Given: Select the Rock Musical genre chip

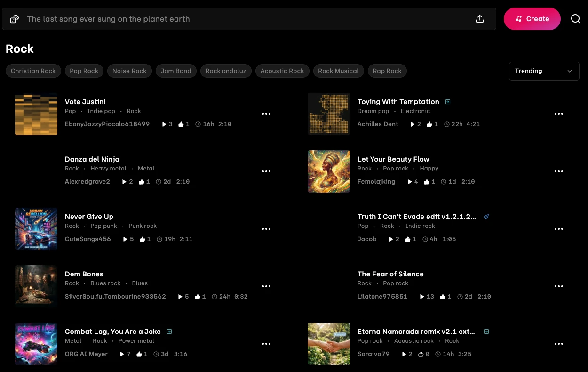Looking at the screenshot, I should coord(338,71).
